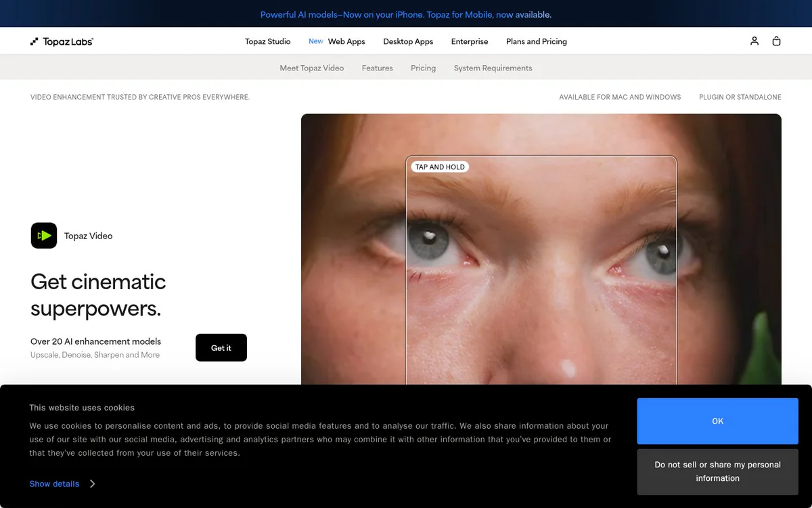Click the green Topaz Video app icon

click(x=44, y=236)
